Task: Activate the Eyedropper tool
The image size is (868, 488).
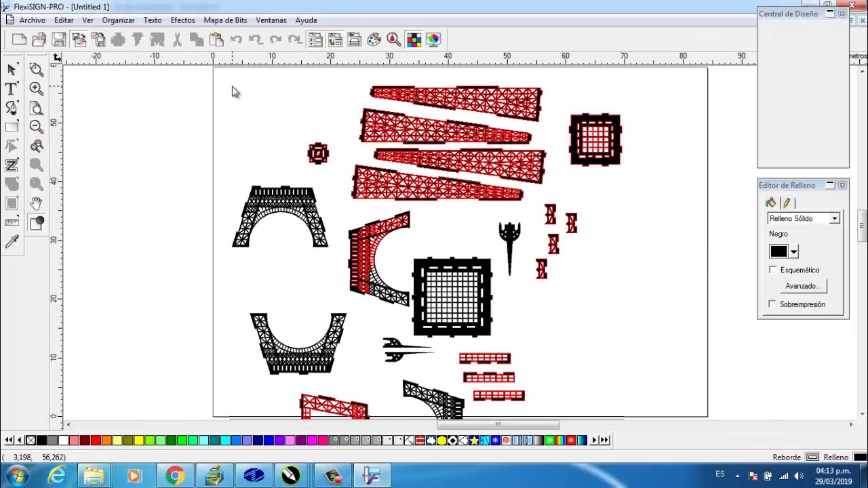Action: coord(12,242)
